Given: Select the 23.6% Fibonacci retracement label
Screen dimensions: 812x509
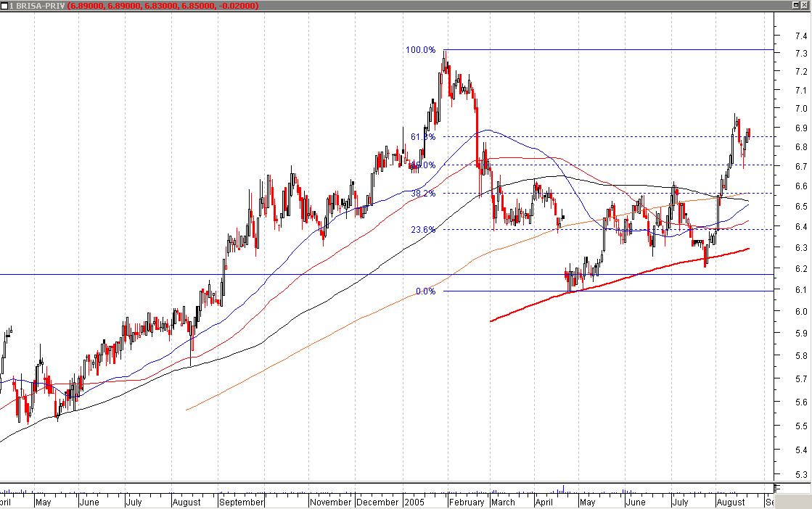Looking at the screenshot, I should click(423, 229).
